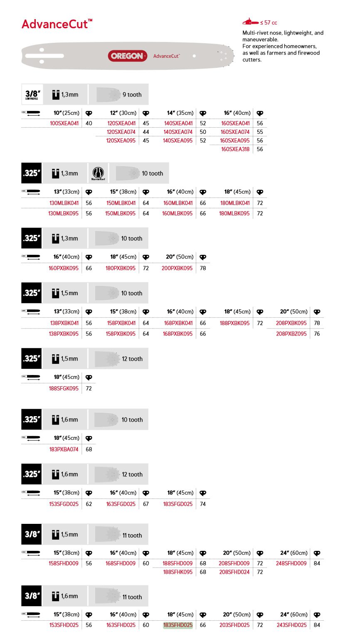Image resolution: width=353 pixels, height=644 pixels.
Task: Click part number 200PXBK095
Action: coord(177,268)
